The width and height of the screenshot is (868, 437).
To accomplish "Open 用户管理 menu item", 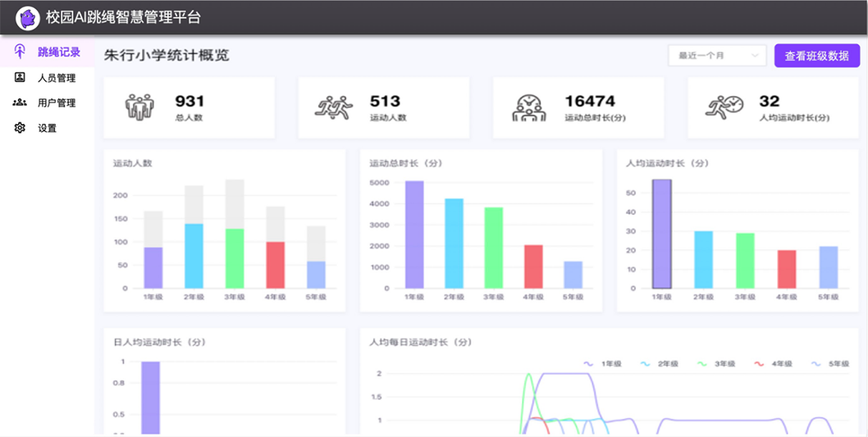I will coord(47,102).
